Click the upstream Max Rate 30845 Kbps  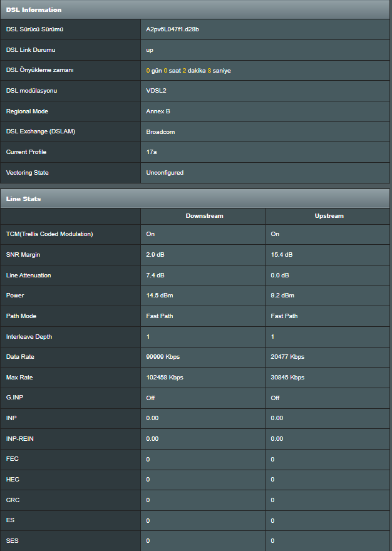pyautogui.click(x=287, y=378)
